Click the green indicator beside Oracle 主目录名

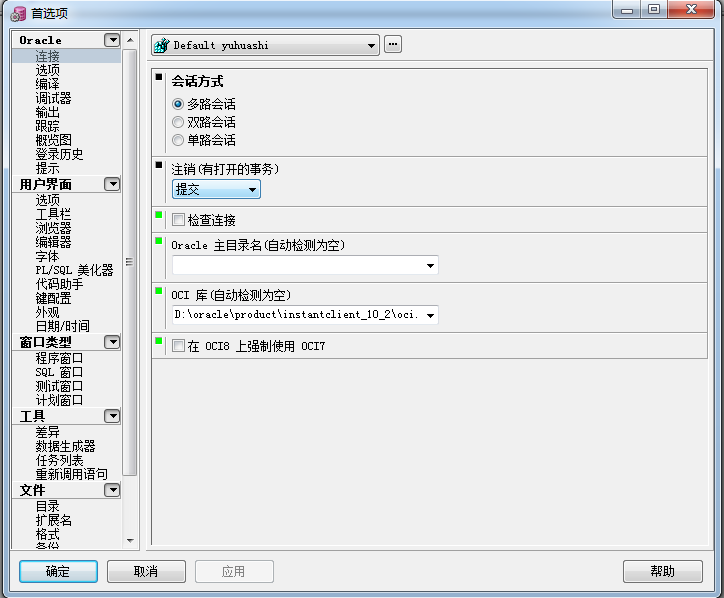pyautogui.click(x=159, y=241)
